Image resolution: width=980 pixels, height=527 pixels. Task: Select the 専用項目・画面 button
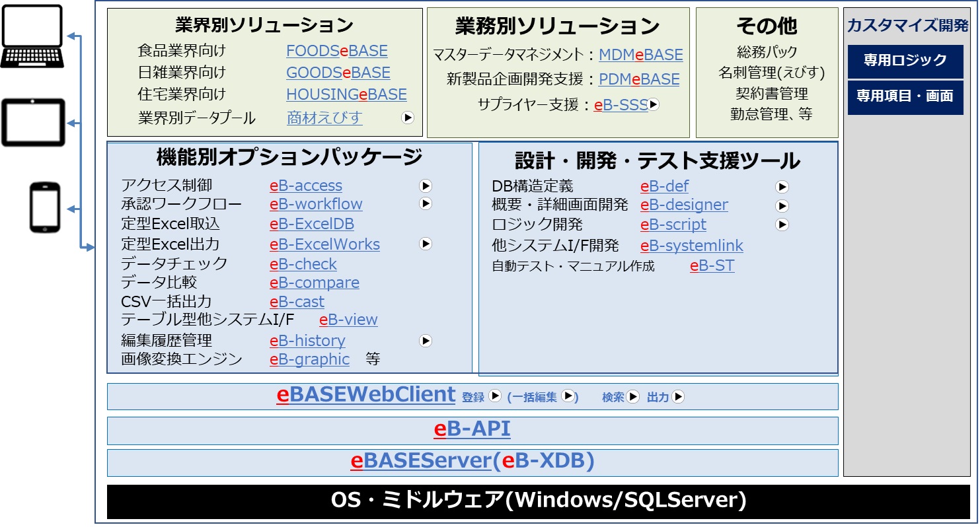tap(905, 96)
